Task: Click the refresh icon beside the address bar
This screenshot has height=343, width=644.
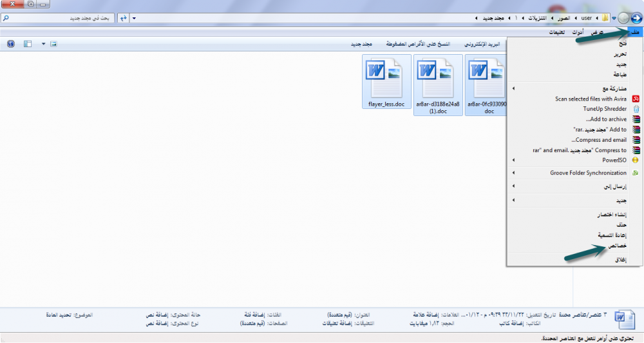Action: pyautogui.click(x=122, y=18)
